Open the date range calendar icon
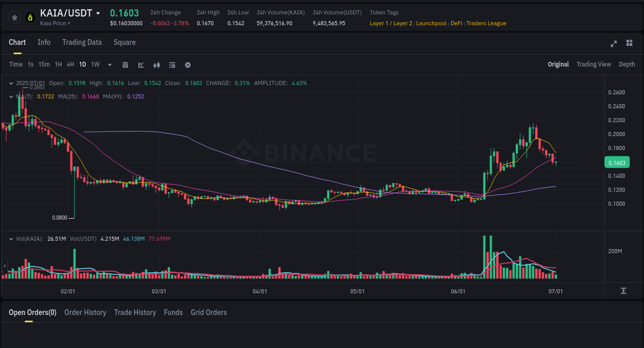The height and width of the screenshot is (348, 644). [125, 64]
